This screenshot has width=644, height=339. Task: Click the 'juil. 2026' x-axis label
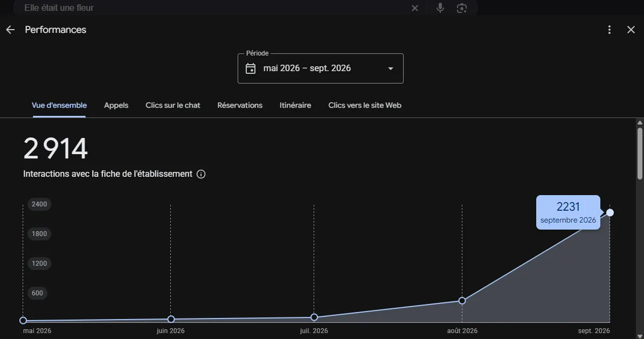[x=314, y=331]
